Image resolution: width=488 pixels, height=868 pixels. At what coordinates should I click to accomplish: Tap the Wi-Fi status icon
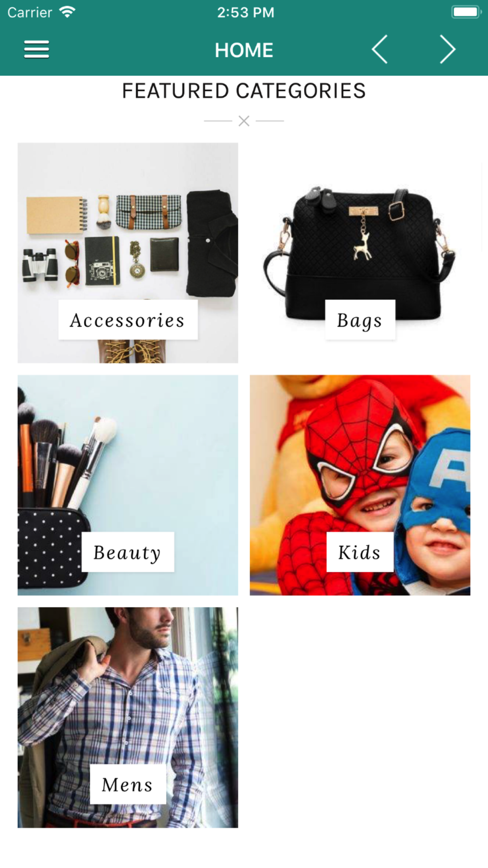point(67,12)
